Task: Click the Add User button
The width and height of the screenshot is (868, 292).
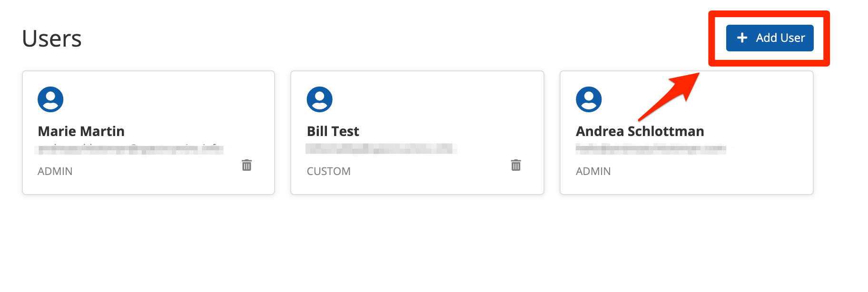Action: [769, 38]
